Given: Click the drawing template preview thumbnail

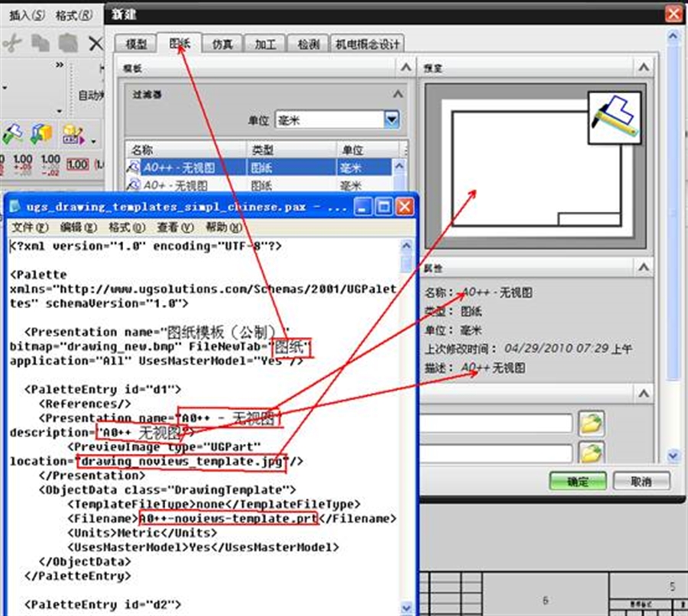Looking at the screenshot, I should pyautogui.click(x=536, y=167).
